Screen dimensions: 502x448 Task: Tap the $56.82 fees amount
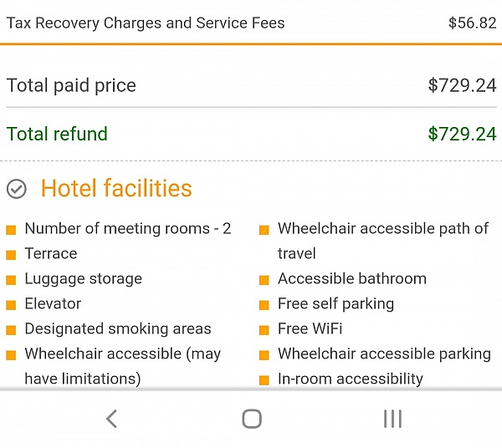tap(472, 23)
